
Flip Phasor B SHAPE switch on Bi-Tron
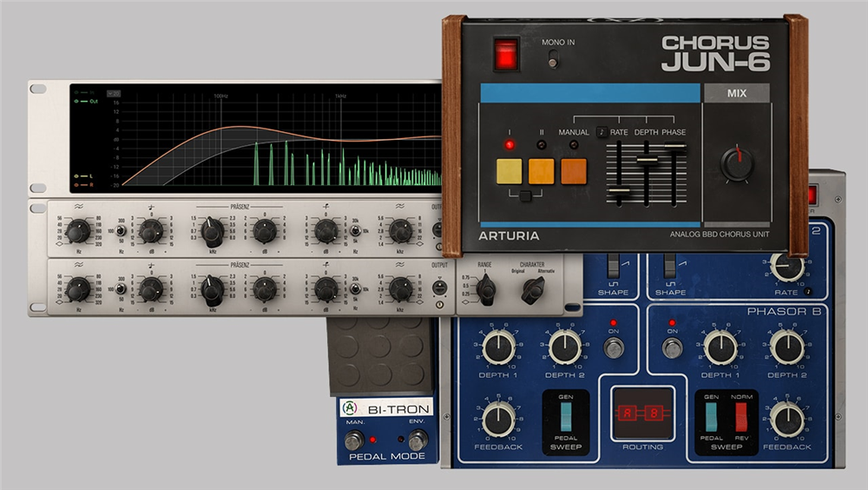click(x=670, y=266)
